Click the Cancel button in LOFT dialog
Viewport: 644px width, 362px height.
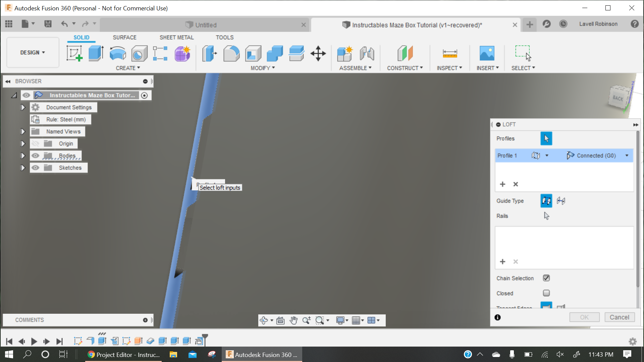point(620,317)
